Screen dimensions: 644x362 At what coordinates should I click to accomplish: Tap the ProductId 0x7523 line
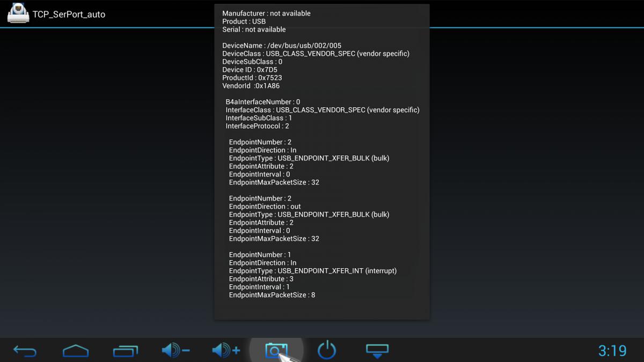tap(252, 78)
